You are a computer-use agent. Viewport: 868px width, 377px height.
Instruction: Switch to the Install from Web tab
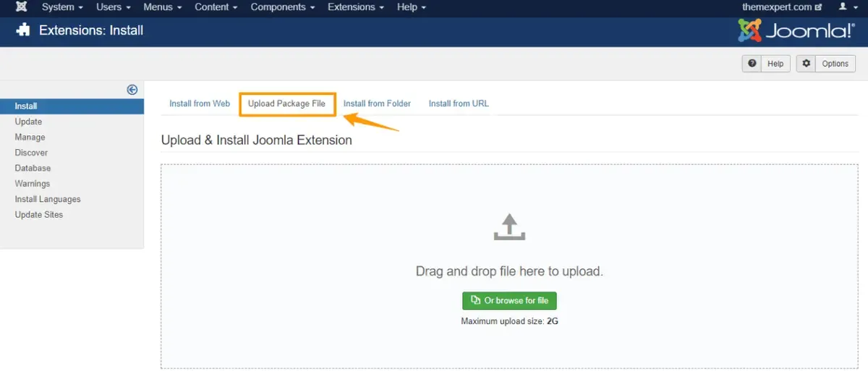200,103
